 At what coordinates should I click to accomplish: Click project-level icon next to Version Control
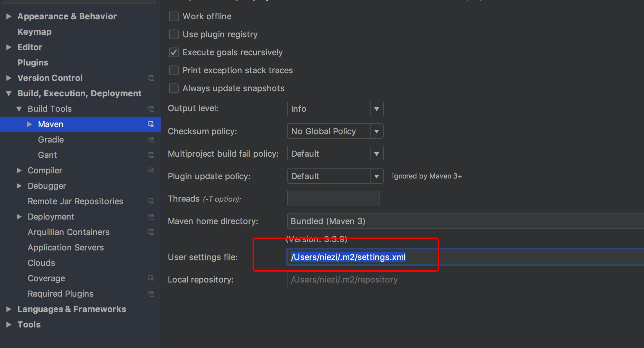[151, 78]
